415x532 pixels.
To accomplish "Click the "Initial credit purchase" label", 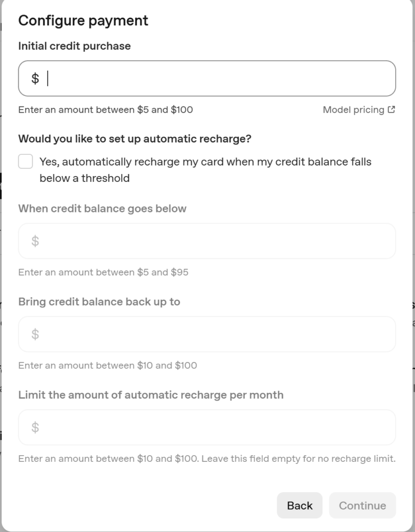I will click(x=74, y=46).
